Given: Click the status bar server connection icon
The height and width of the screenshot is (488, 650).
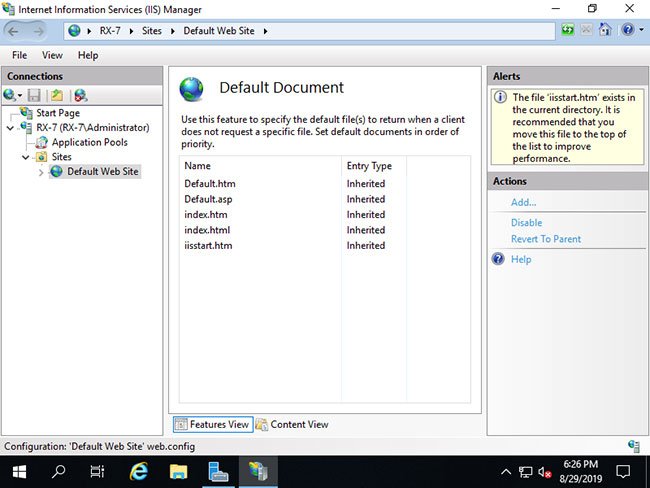Looking at the screenshot, I should pos(633,447).
